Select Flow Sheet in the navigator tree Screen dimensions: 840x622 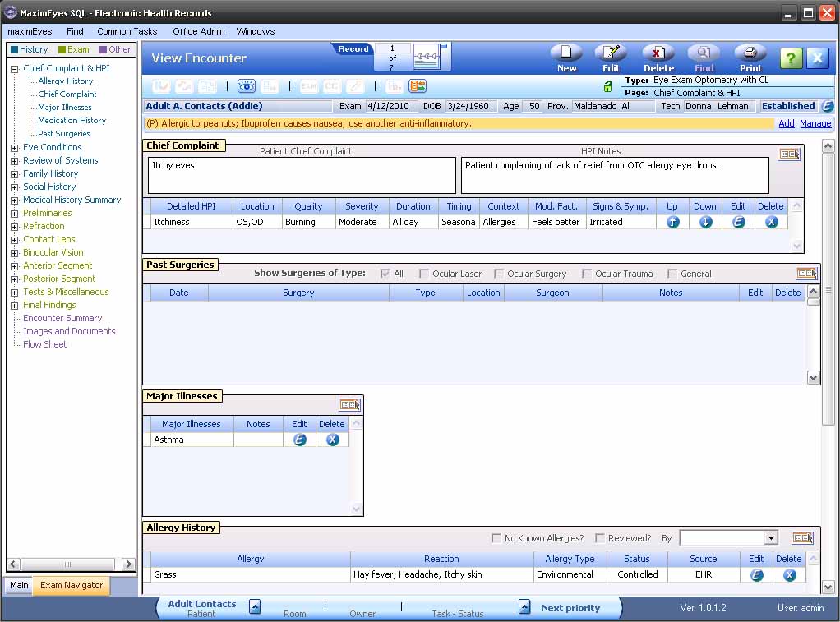[45, 344]
